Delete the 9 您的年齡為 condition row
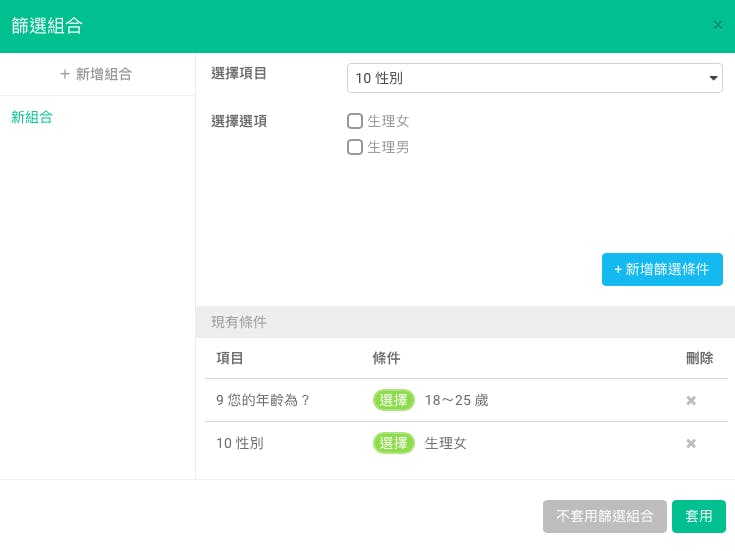 click(x=690, y=401)
